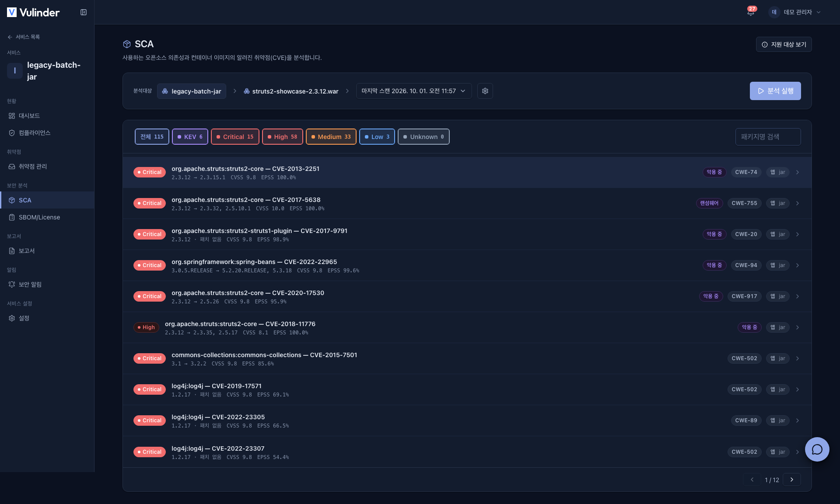The image size is (840, 504).
Task: Open the scan settings gear icon
Action: click(485, 91)
